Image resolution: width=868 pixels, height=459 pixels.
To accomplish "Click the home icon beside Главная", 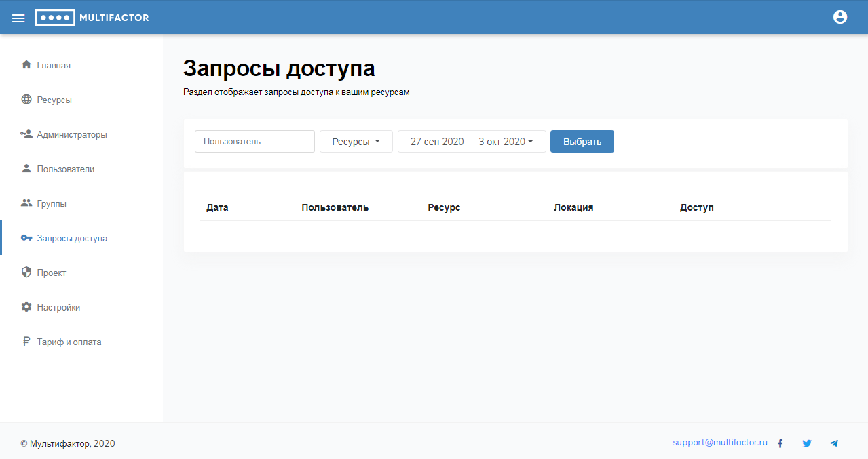I will (26, 65).
